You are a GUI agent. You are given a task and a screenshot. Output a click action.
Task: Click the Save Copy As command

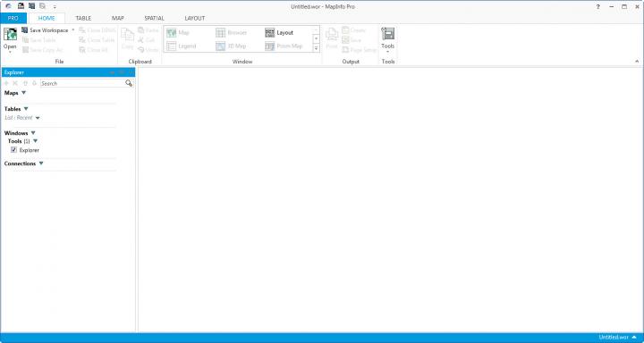pos(42,50)
